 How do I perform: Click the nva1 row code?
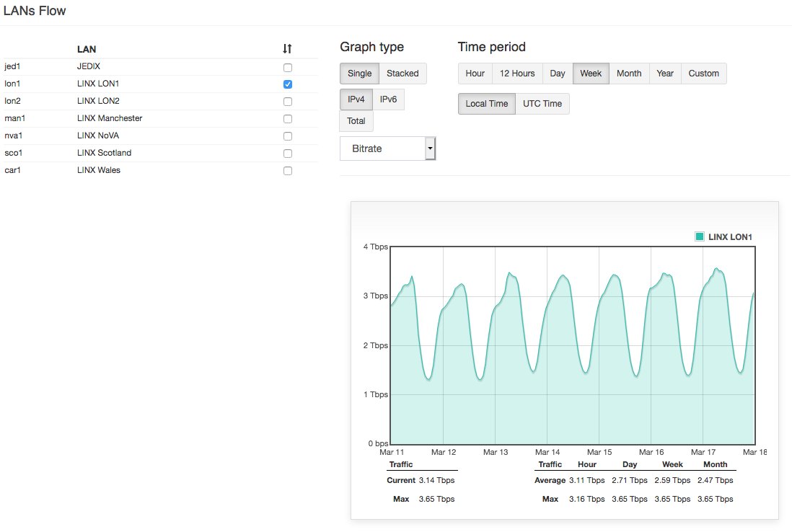[13, 136]
